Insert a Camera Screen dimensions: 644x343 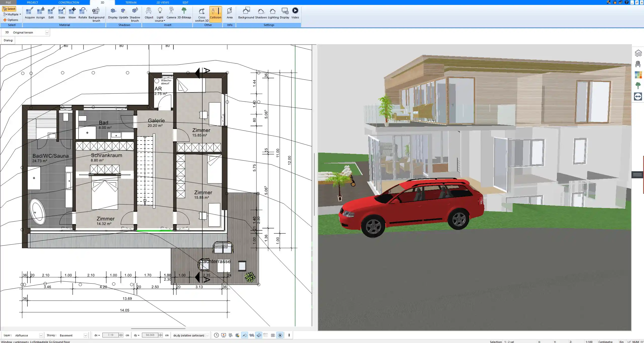171,13
